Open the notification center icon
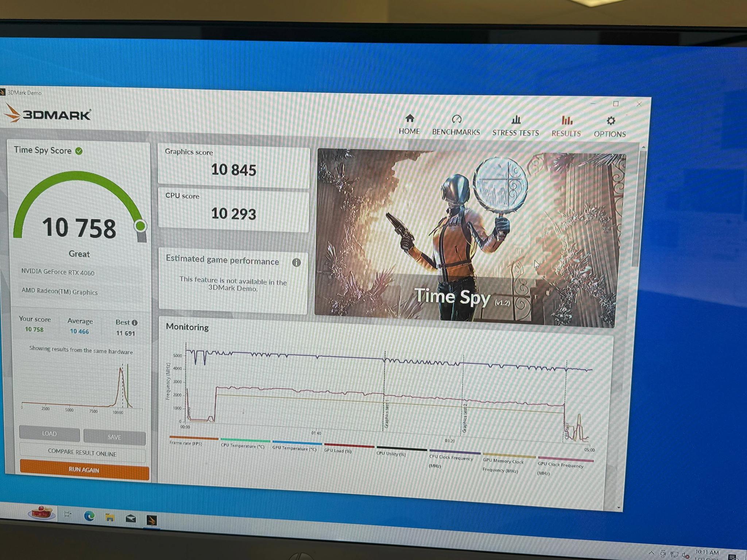 732,557
